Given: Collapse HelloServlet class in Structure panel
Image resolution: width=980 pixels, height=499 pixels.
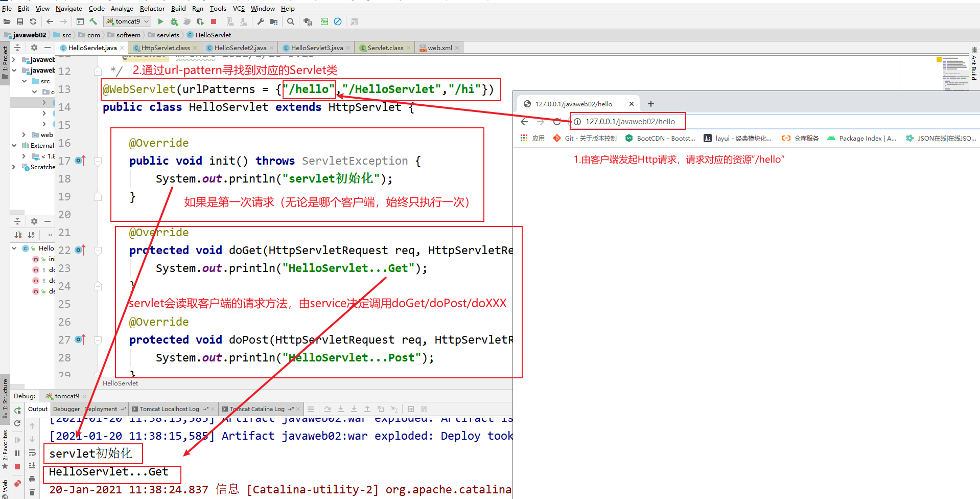Looking at the screenshot, I should 14,248.
